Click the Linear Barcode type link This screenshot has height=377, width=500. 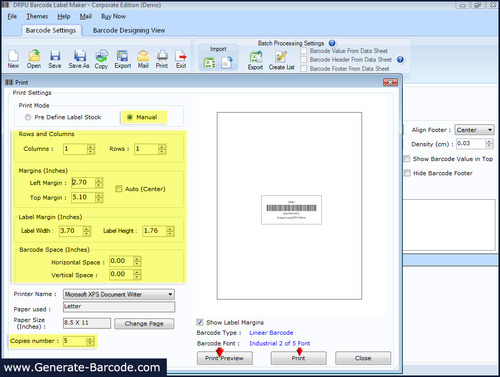[x=271, y=333]
